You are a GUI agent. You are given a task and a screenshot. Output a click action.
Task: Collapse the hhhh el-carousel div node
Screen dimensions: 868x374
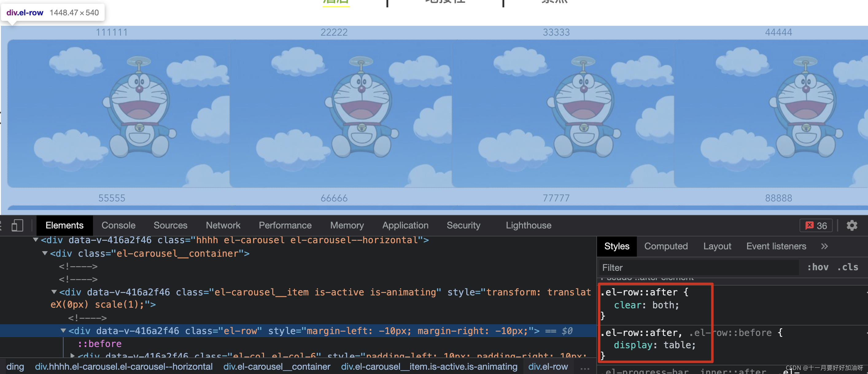(35, 240)
